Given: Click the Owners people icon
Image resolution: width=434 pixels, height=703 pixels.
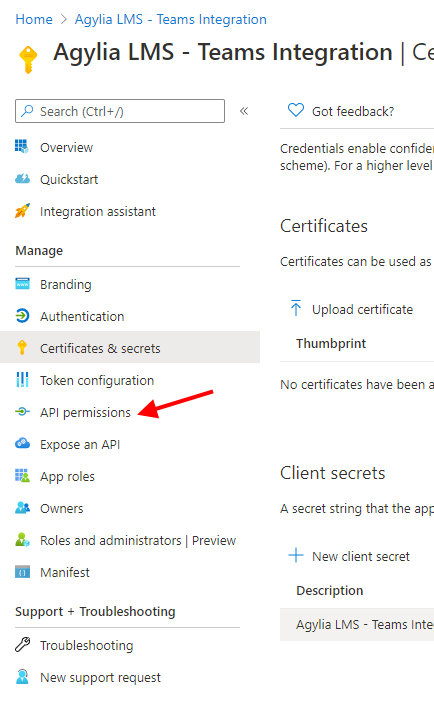Looking at the screenshot, I should pyautogui.click(x=22, y=508).
